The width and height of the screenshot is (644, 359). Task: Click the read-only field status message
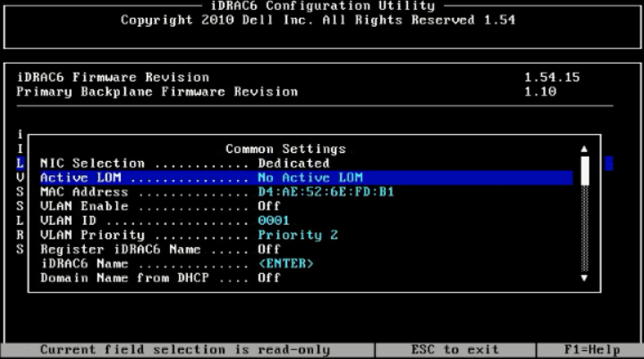[x=185, y=350]
